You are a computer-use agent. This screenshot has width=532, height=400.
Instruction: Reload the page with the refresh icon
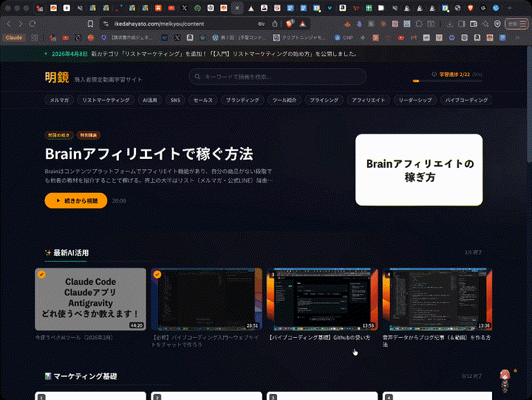[50, 23]
